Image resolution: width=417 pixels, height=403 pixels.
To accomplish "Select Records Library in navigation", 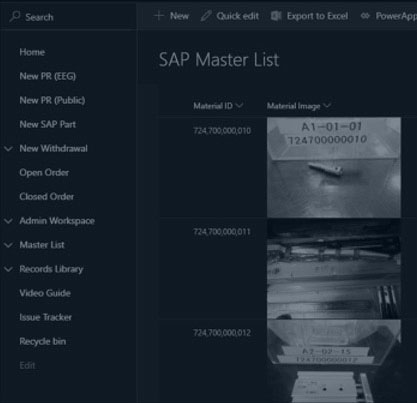I will 51,269.
